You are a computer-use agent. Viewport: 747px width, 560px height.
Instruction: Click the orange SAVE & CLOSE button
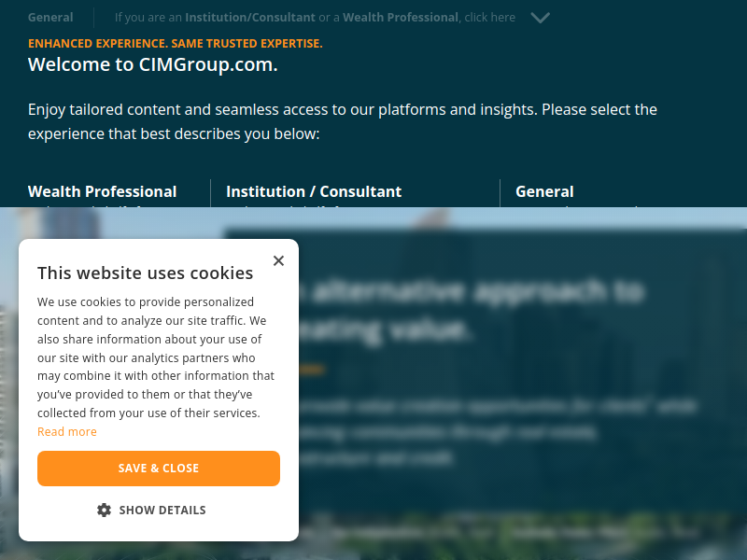159,469
